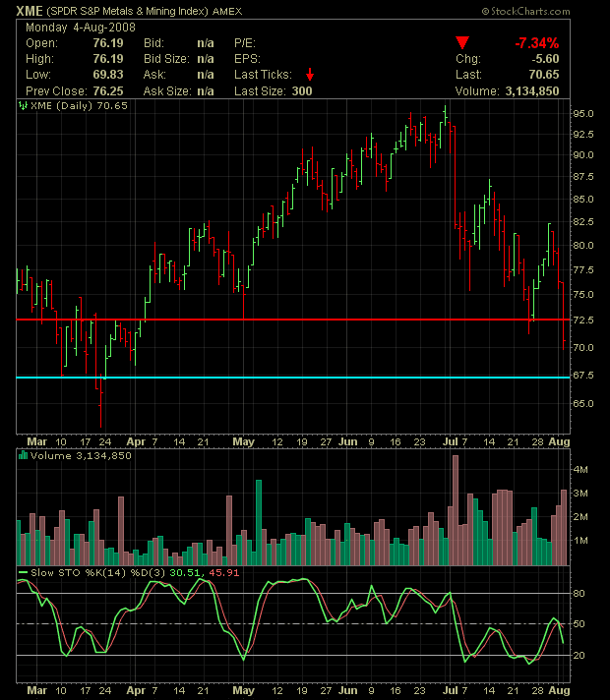
Task: Click the Ask Size n/a value
Action: coord(205,90)
